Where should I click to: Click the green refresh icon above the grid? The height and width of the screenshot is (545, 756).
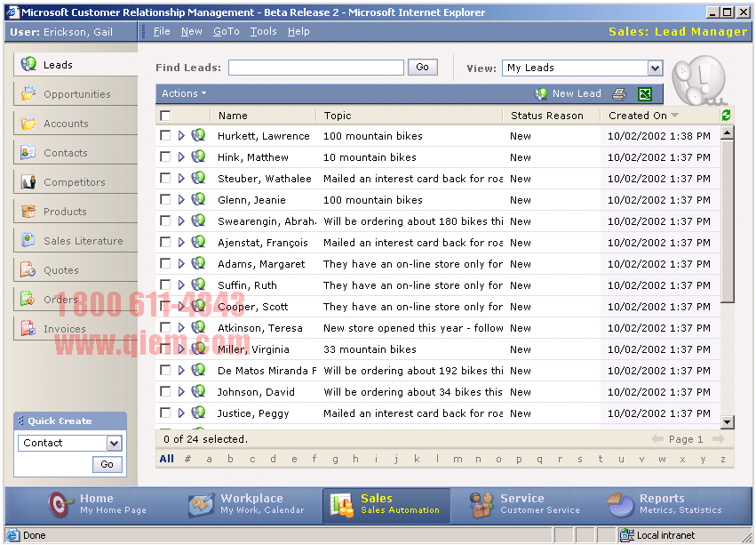point(726,115)
